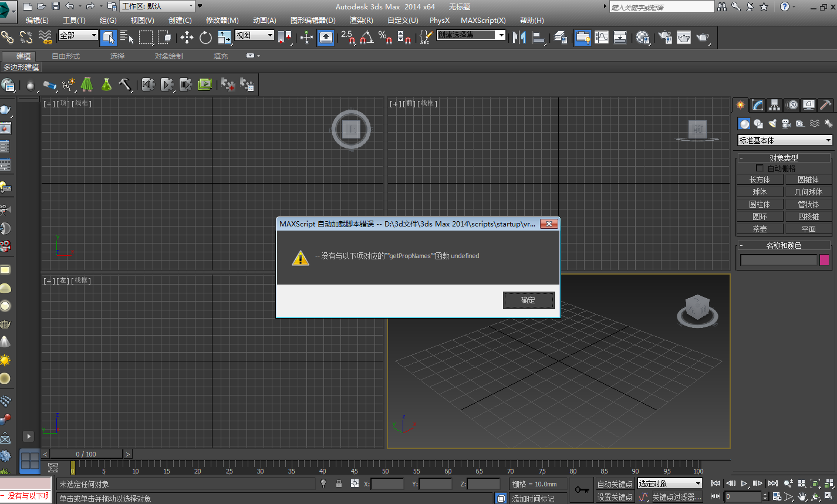Activate the Select Object tool
The width and height of the screenshot is (837, 504).
click(109, 38)
